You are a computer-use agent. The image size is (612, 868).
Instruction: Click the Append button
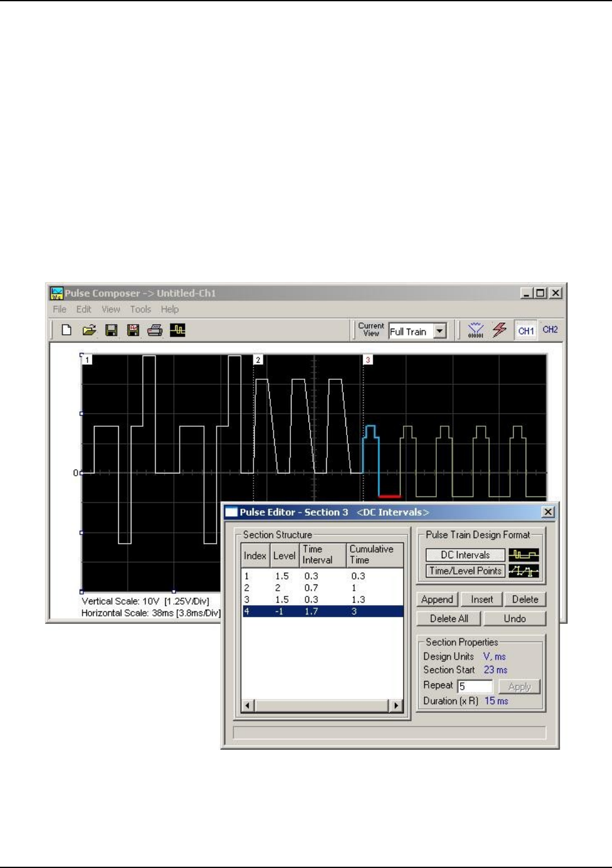coord(437,600)
